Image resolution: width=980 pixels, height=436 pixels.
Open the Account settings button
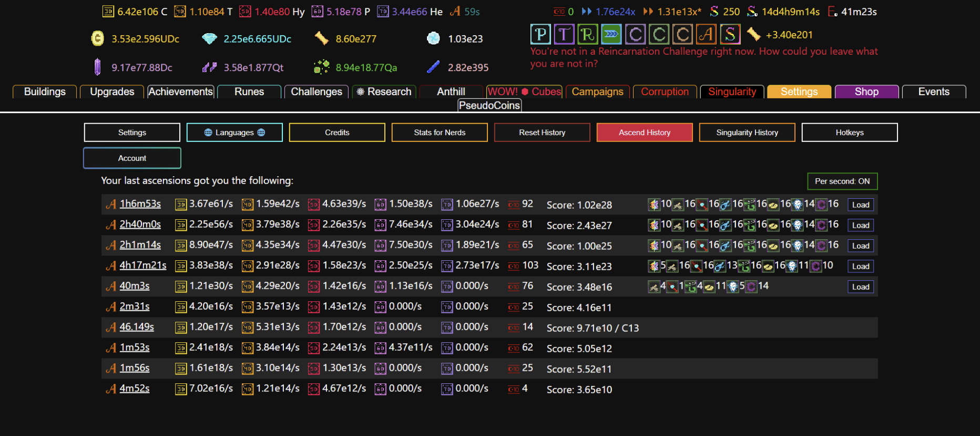[132, 158]
